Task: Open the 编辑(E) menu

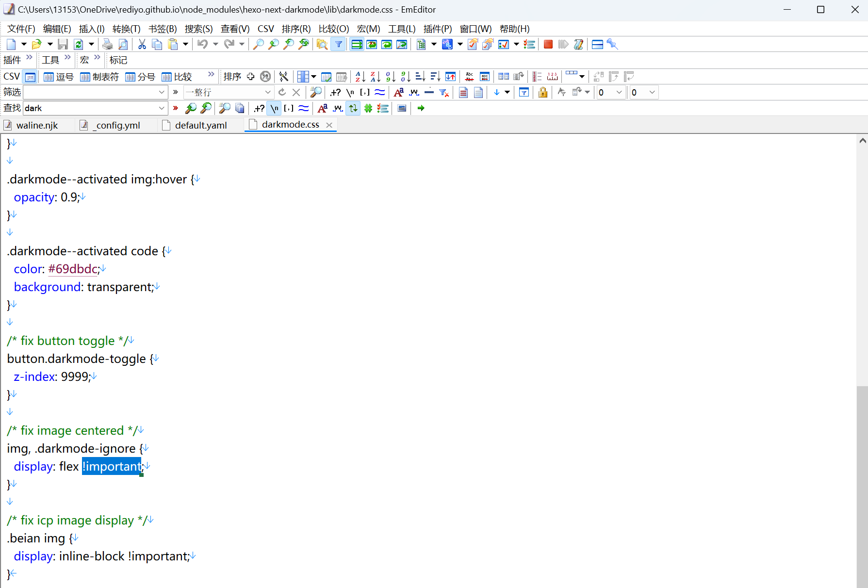Action: coord(57,29)
